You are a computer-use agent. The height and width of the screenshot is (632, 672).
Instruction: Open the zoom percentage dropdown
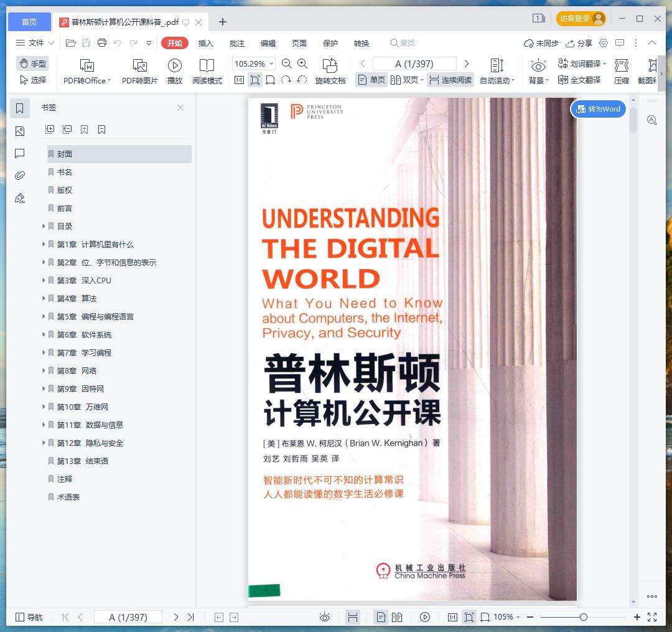(x=271, y=64)
